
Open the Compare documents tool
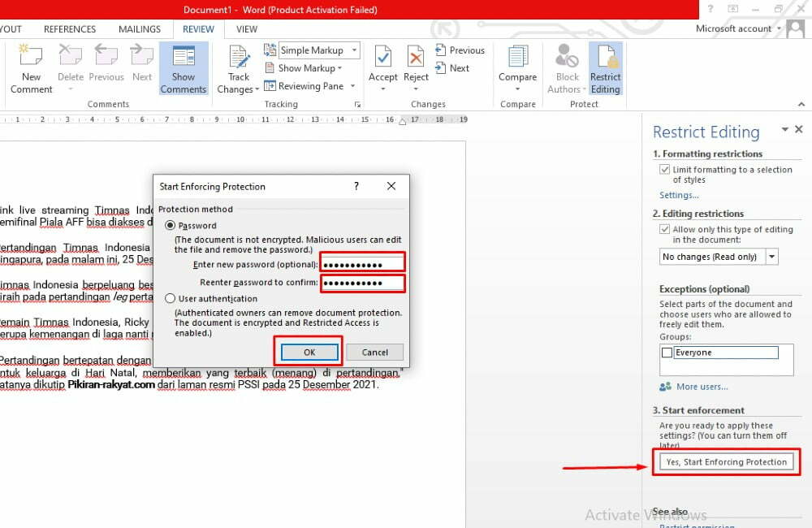tap(517, 69)
